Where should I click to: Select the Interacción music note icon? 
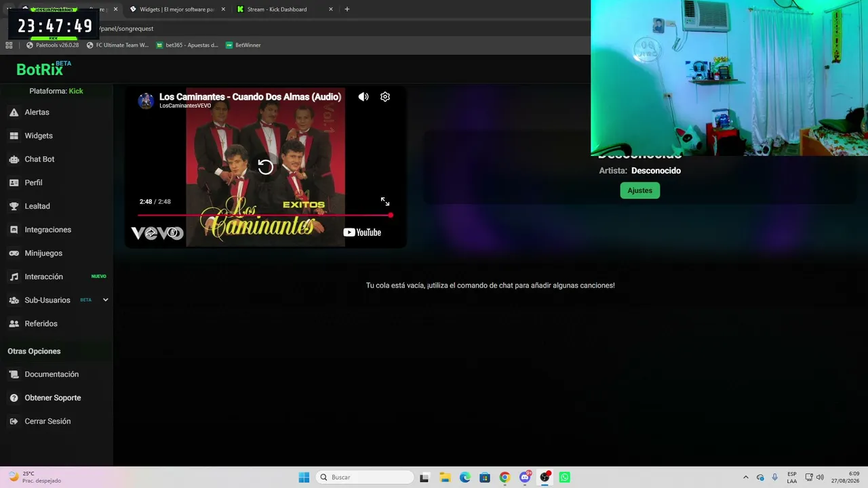pyautogui.click(x=14, y=277)
